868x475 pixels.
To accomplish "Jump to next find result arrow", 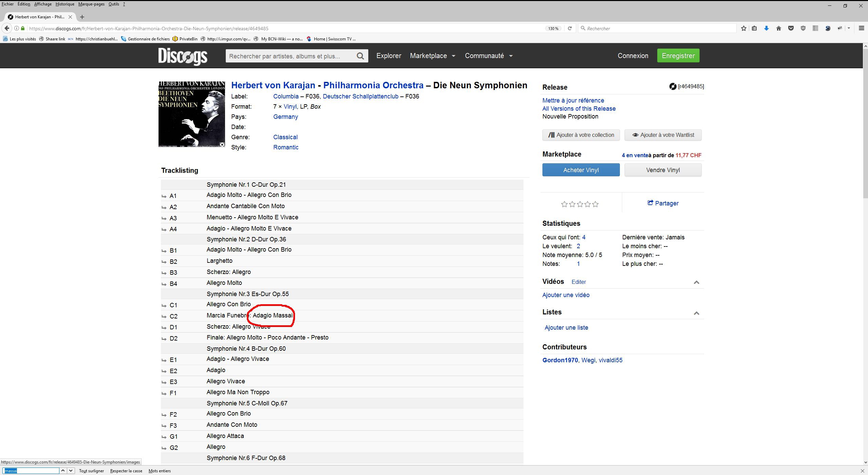I will [71, 471].
